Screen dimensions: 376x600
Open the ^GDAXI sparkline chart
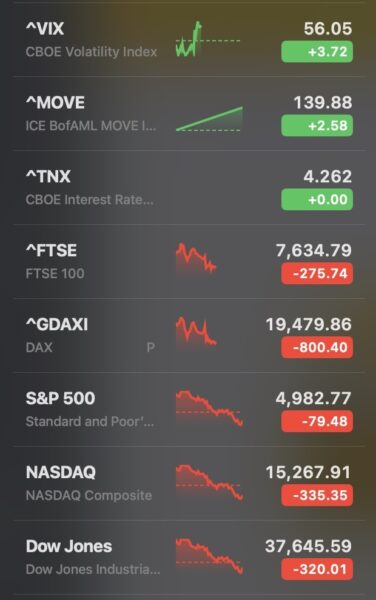point(196,331)
